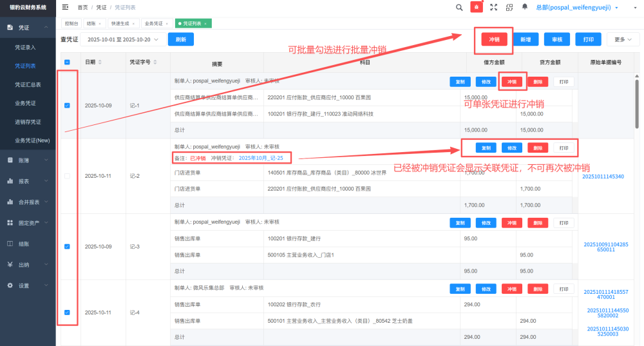Click 冲销 for voucher 记-1

click(x=512, y=82)
